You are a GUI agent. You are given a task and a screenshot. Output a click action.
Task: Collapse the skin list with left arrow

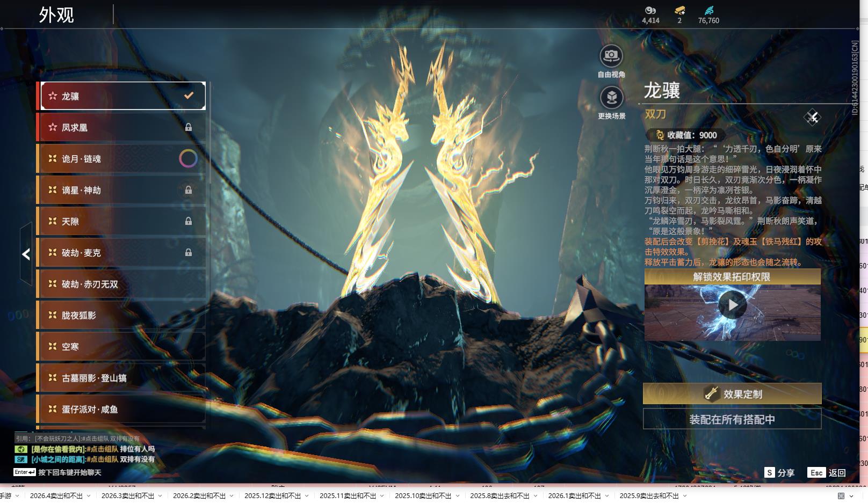click(26, 254)
